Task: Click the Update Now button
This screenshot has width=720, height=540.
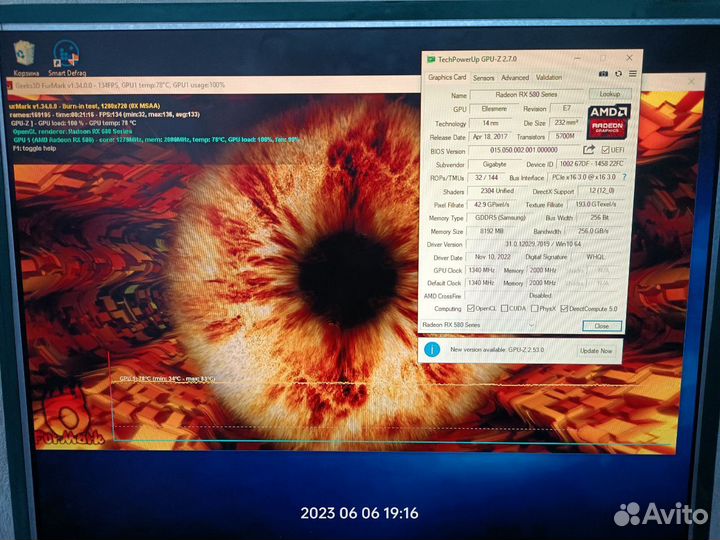Action: (x=596, y=350)
